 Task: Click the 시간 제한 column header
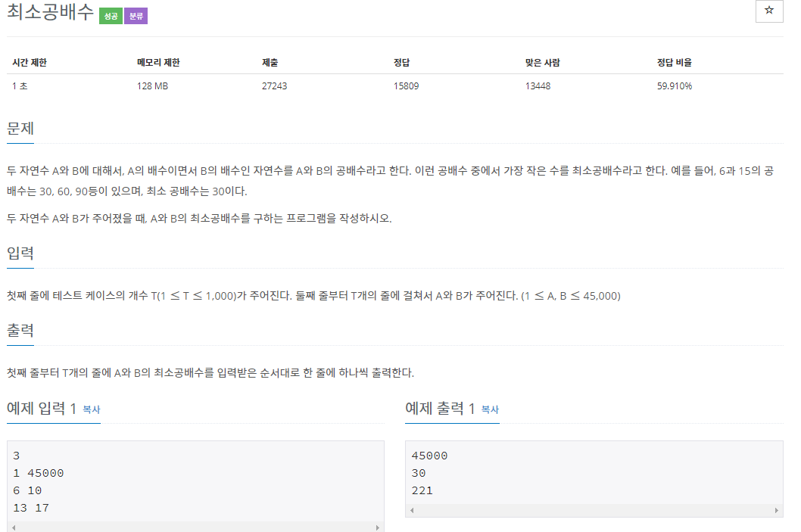click(30, 62)
